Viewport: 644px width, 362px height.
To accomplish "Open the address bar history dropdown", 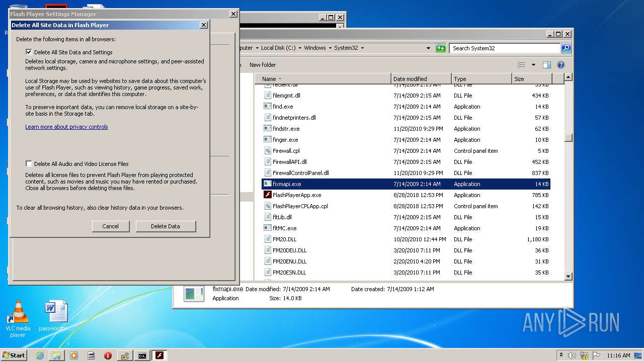I will (x=428, y=48).
